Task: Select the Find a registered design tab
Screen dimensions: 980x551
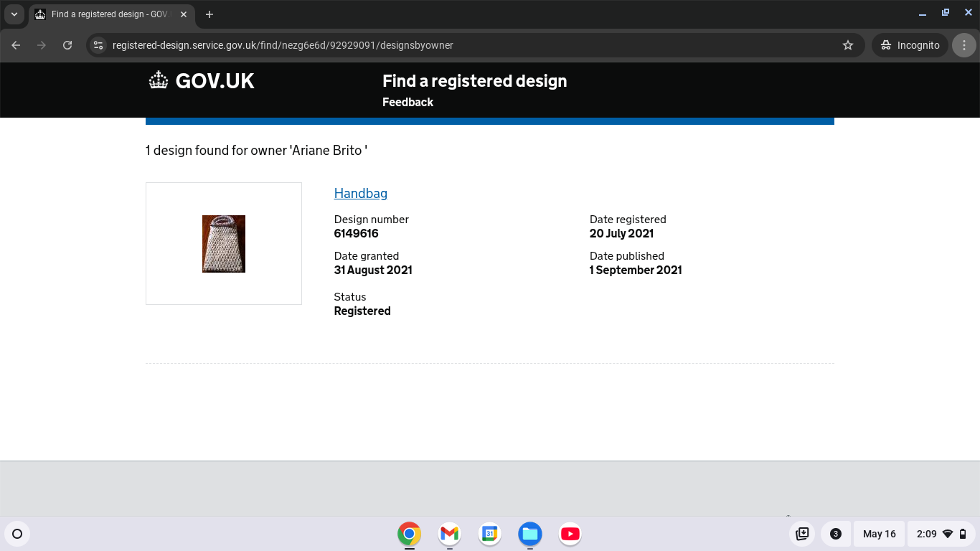Action: 108,14
